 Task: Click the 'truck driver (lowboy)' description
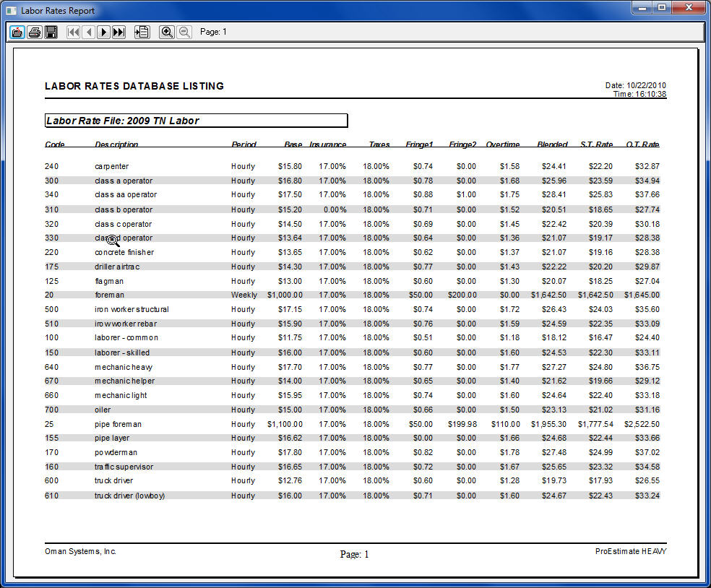129,496
